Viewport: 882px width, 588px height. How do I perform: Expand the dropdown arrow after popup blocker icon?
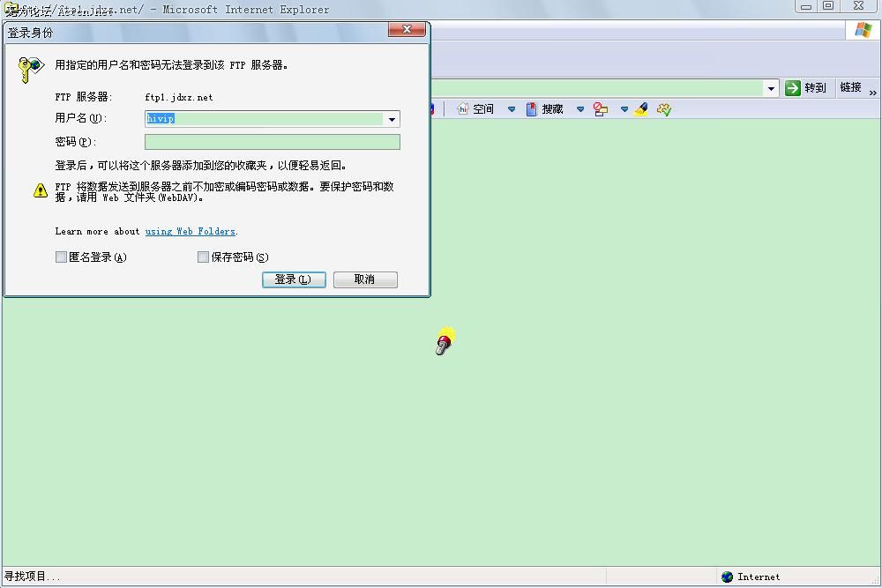tap(624, 109)
